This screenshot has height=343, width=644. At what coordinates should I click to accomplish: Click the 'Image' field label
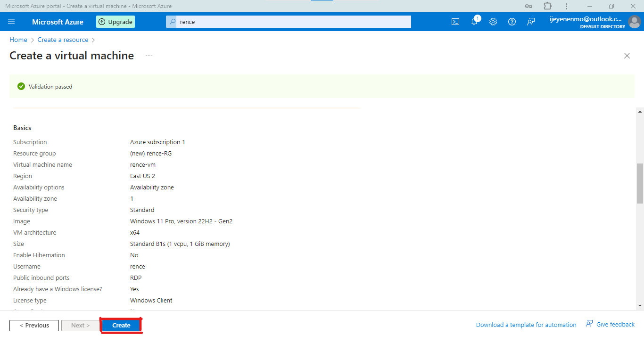(22, 221)
